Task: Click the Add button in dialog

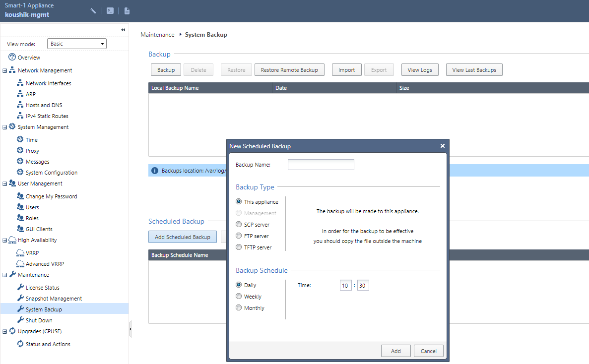Action: (x=395, y=351)
